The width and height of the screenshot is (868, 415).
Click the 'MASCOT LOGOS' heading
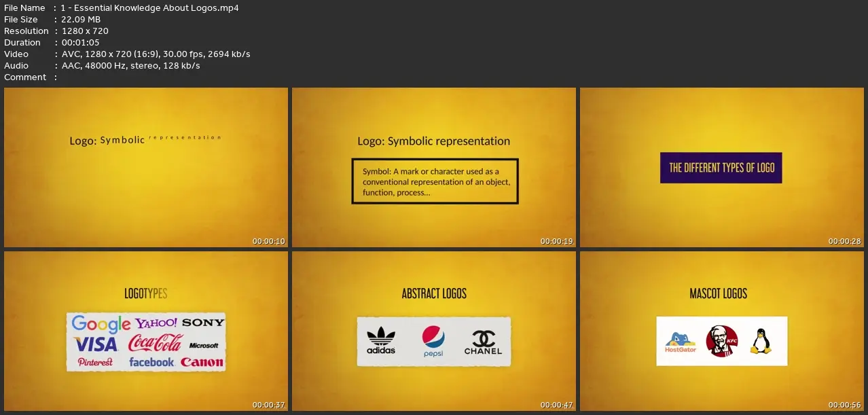(718, 293)
